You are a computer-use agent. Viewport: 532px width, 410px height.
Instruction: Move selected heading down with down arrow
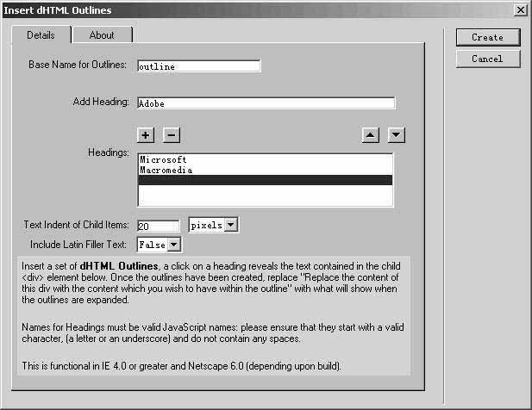pyautogui.click(x=396, y=134)
